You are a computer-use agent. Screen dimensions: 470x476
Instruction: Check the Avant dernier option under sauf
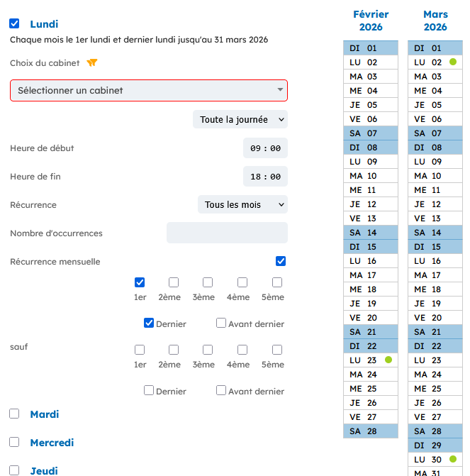pyautogui.click(x=221, y=390)
